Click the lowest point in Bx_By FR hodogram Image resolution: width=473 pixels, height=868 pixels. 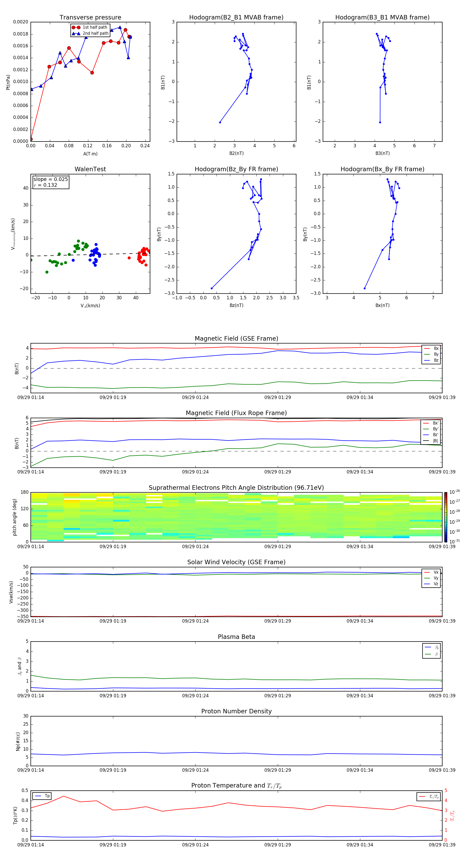click(364, 289)
